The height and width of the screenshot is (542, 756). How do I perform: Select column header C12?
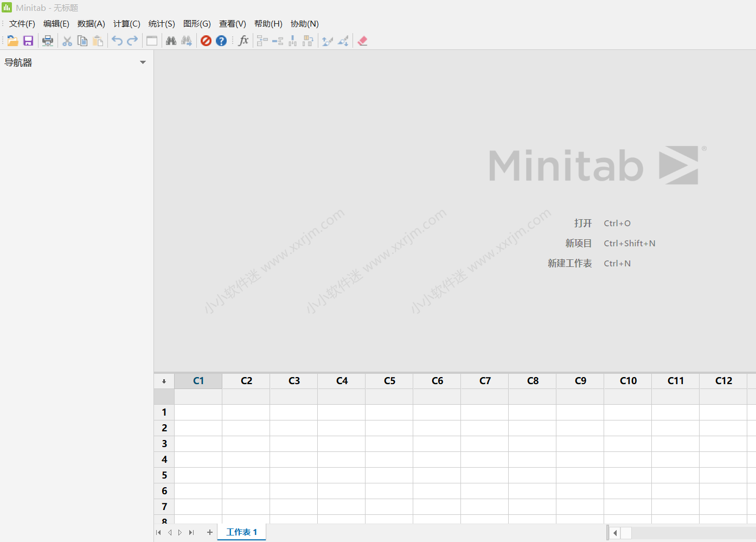[x=723, y=381]
